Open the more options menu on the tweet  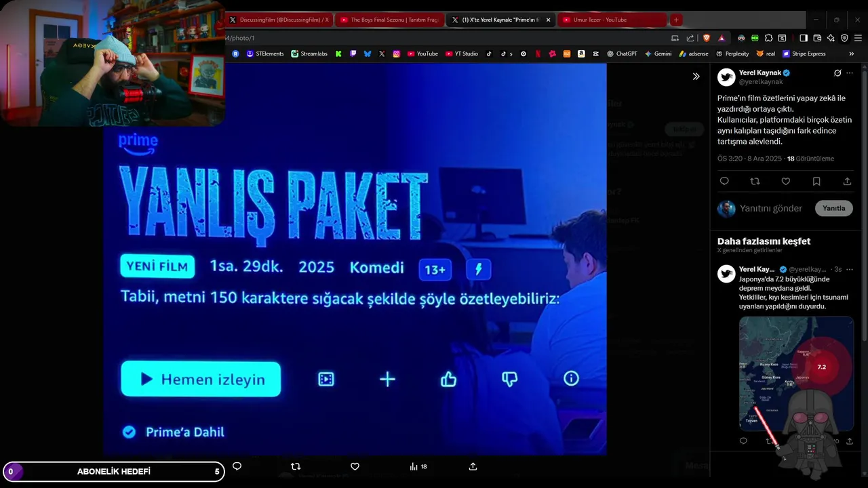click(850, 73)
